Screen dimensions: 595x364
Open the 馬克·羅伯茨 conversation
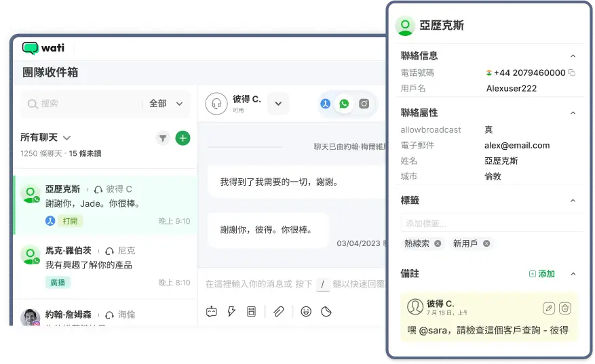105,267
